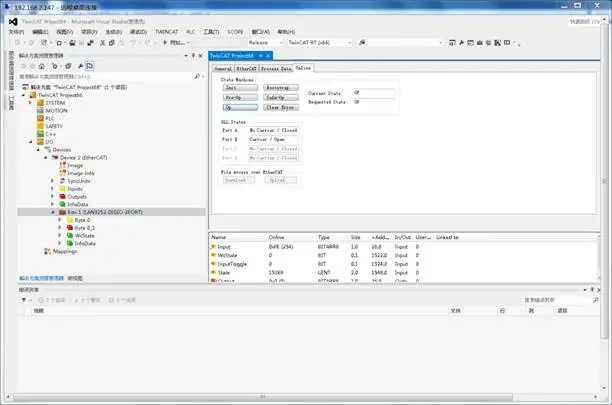Click the PLC node icon
The width and height of the screenshot is (612, 405).
(x=40, y=118)
